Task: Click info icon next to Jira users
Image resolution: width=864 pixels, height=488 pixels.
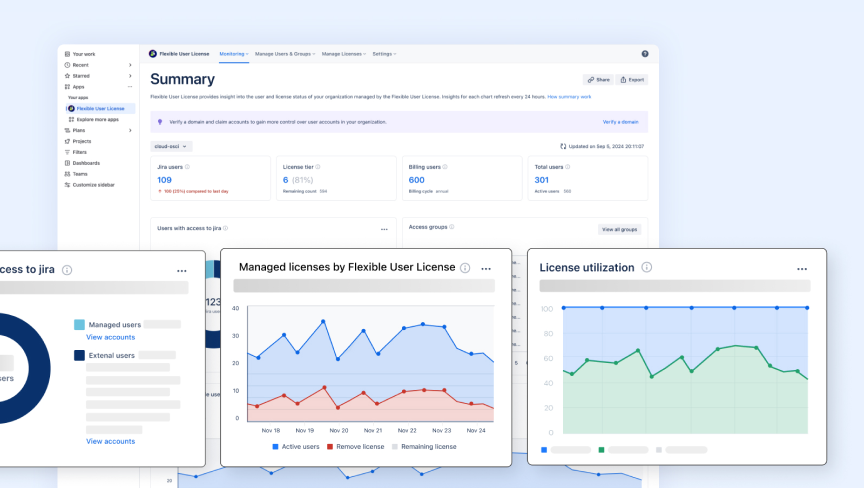Action: [x=187, y=167]
